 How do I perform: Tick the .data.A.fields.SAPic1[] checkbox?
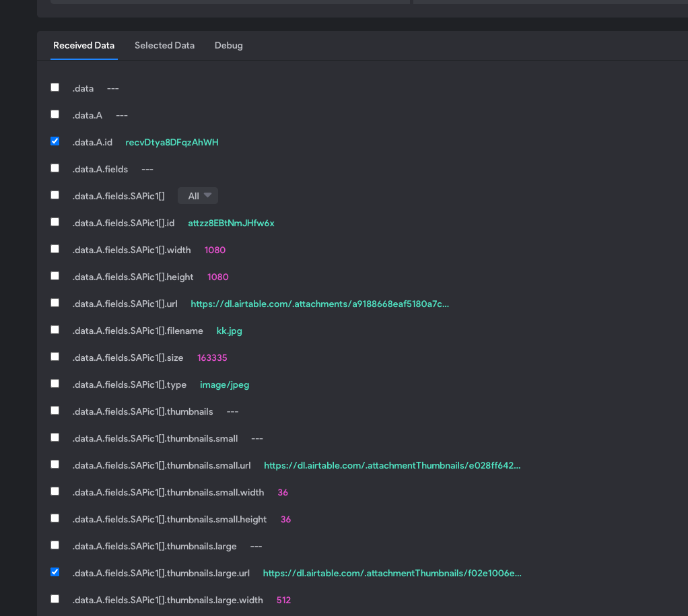(x=55, y=195)
